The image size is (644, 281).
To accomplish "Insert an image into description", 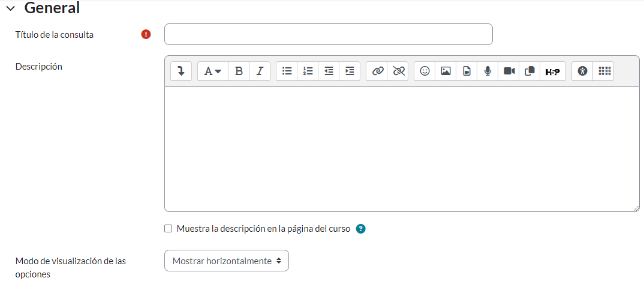I will [x=446, y=71].
